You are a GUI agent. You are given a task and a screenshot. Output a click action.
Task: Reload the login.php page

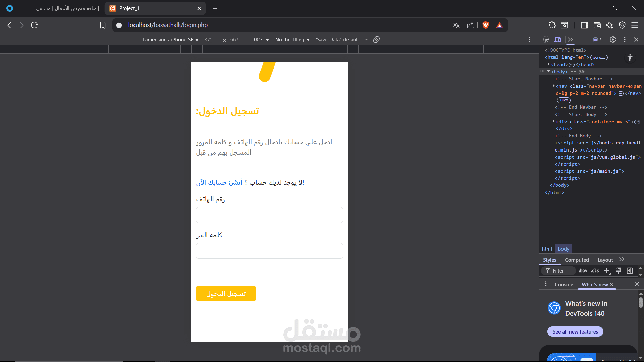34,25
